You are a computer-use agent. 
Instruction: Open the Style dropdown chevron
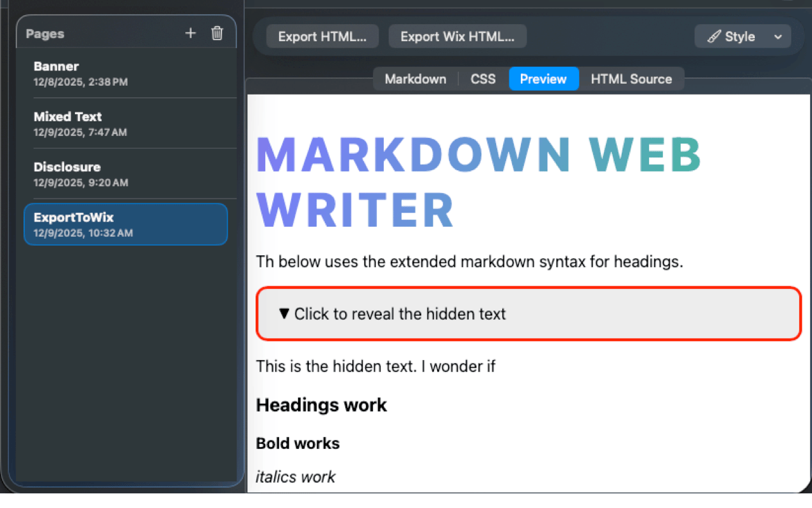tap(778, 36)
